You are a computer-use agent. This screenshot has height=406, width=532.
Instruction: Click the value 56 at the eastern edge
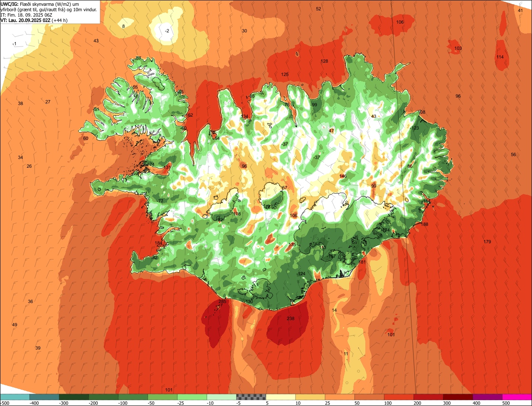(513, 154)
